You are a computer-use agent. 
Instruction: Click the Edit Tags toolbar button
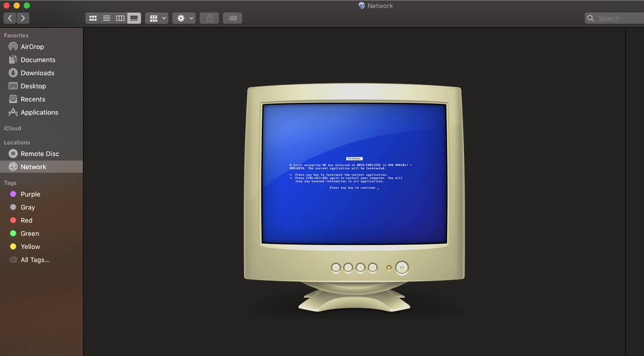click(x=233, y=18)
